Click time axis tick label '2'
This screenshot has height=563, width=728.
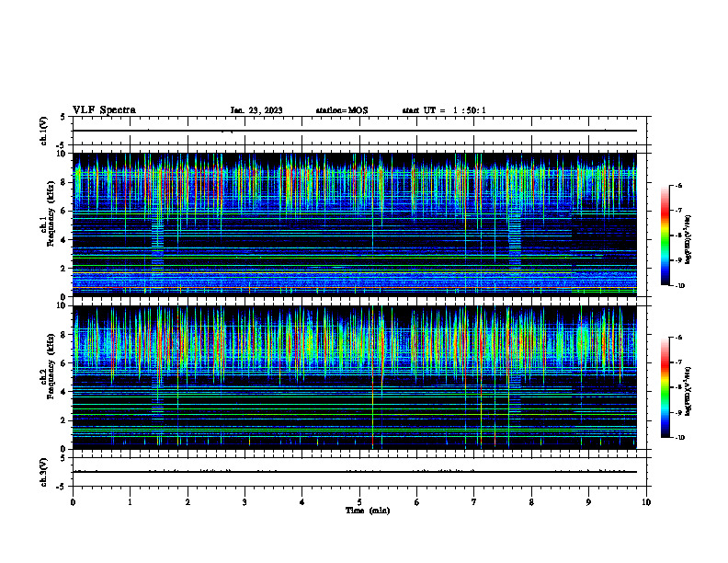pos(188,502)
